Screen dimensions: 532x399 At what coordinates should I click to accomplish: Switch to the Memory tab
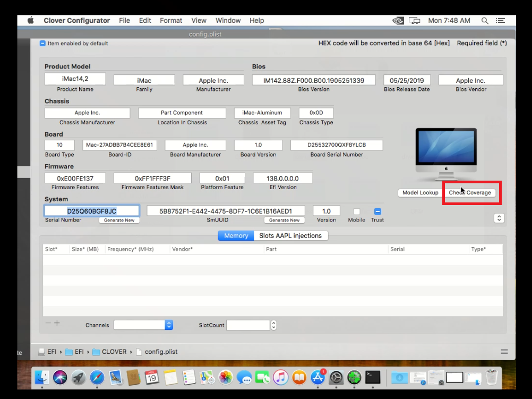(236, 236)
